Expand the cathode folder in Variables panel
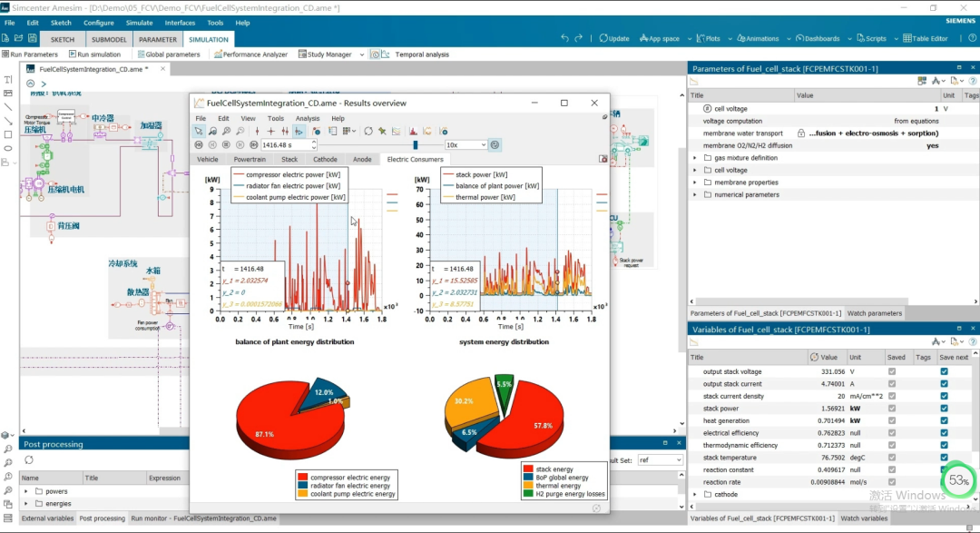 pyautogui.click(x=694, y=494)
